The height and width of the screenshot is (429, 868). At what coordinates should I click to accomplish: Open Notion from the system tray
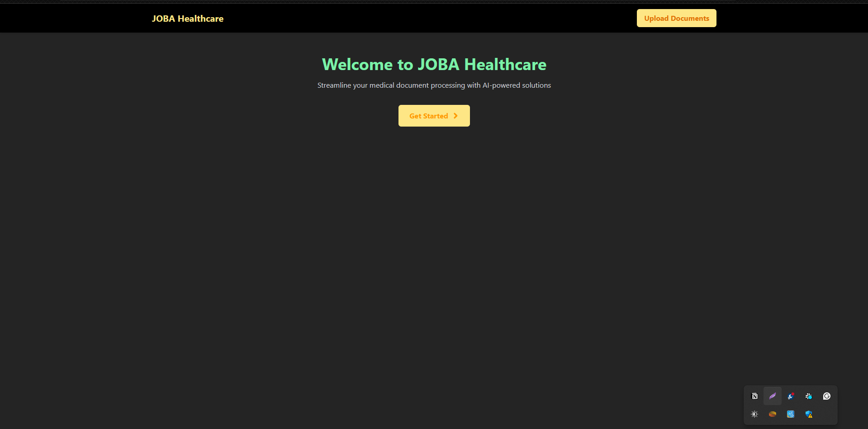coord(754,396)
